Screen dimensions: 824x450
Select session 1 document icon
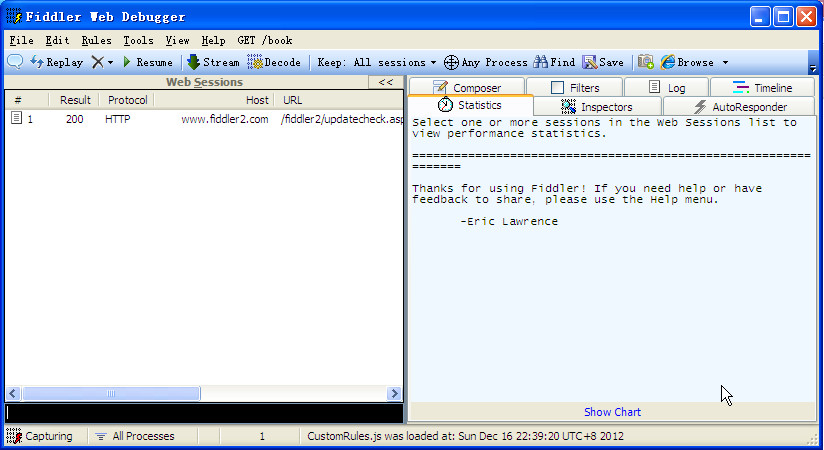17,118
